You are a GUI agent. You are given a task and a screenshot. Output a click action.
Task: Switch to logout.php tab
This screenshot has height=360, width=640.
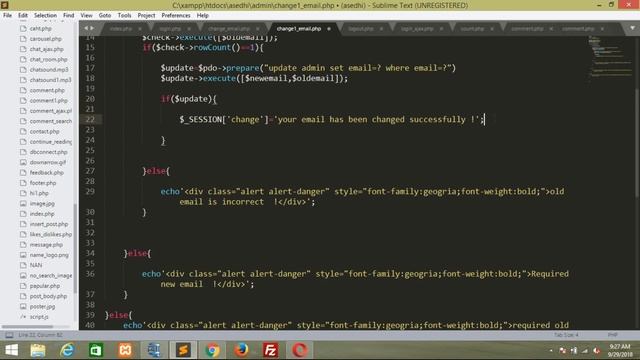point(361,29)
